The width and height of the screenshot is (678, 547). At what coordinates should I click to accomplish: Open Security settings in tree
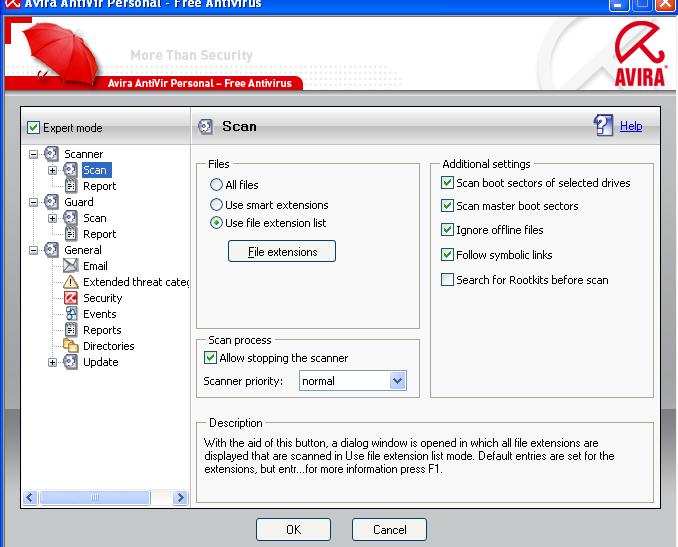102,298
